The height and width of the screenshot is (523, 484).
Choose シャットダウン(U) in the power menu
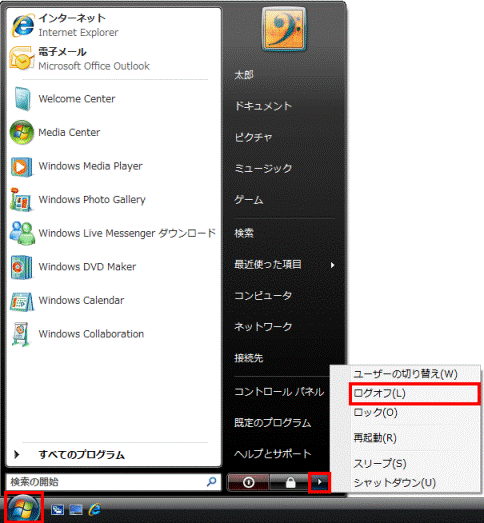click(395, 483)
